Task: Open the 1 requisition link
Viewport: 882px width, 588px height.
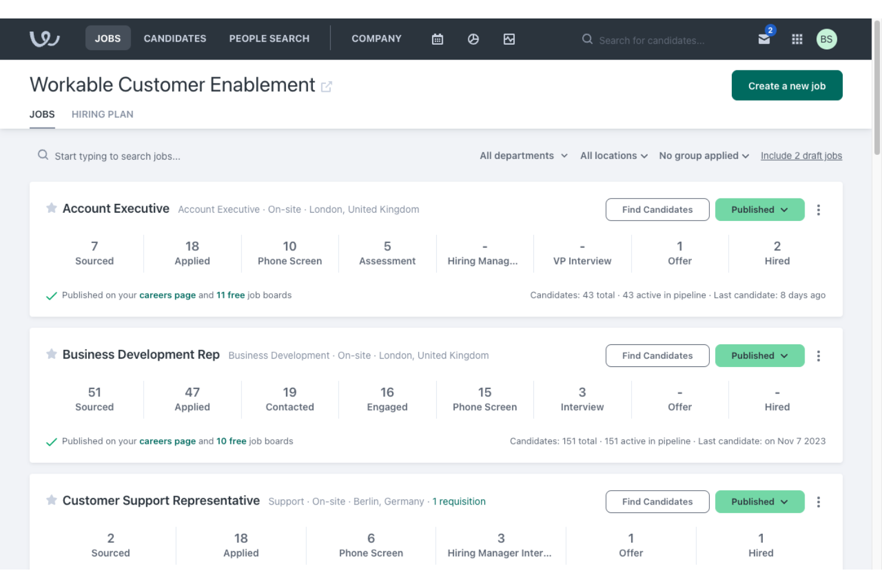Action: 459,502
